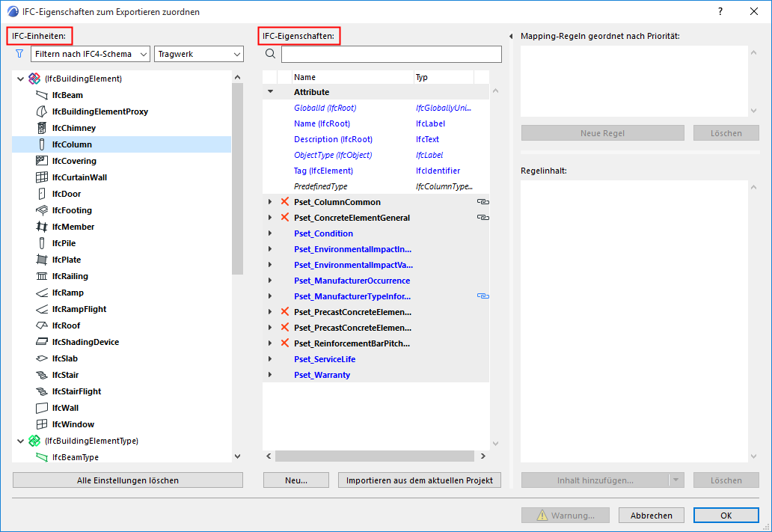Screen dimensions: 772x532
Task: Collapse the (IfcBuildingElementType) tree group
Action: tap(21, 441)
